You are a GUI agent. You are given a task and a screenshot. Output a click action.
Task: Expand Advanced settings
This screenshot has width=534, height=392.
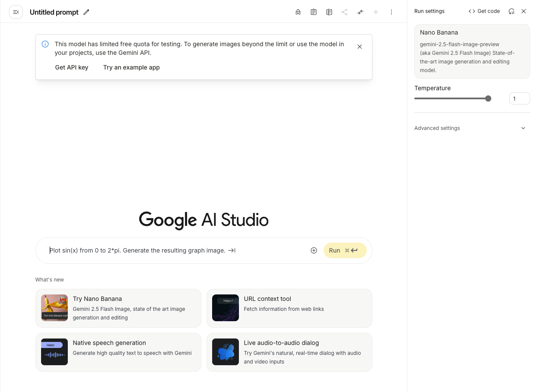coord(472,128)
